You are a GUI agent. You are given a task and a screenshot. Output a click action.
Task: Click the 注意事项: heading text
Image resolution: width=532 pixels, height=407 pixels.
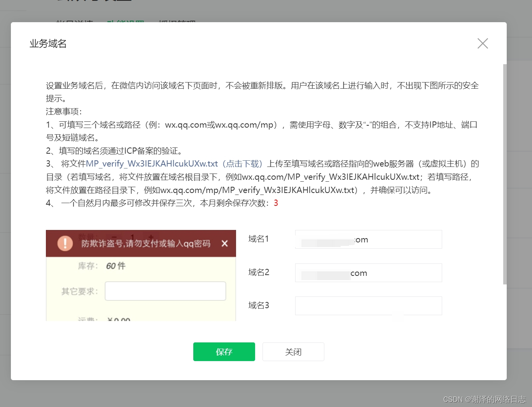coord(64,112)
